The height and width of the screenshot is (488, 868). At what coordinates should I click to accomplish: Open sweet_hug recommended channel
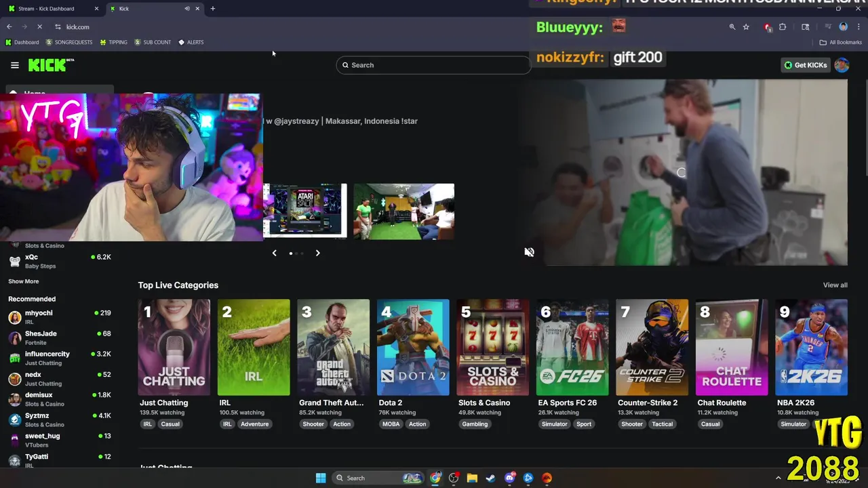click(60, 440)
